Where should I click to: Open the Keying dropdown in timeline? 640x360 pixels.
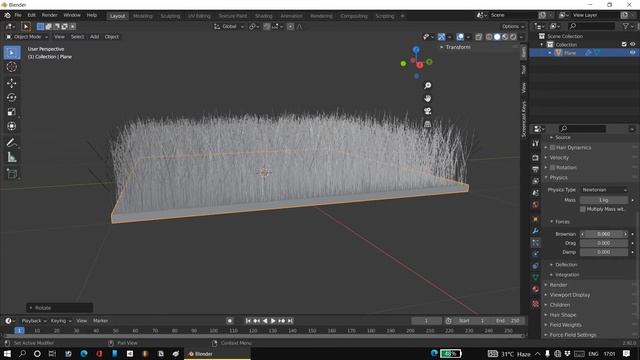(x=60, y=321)
